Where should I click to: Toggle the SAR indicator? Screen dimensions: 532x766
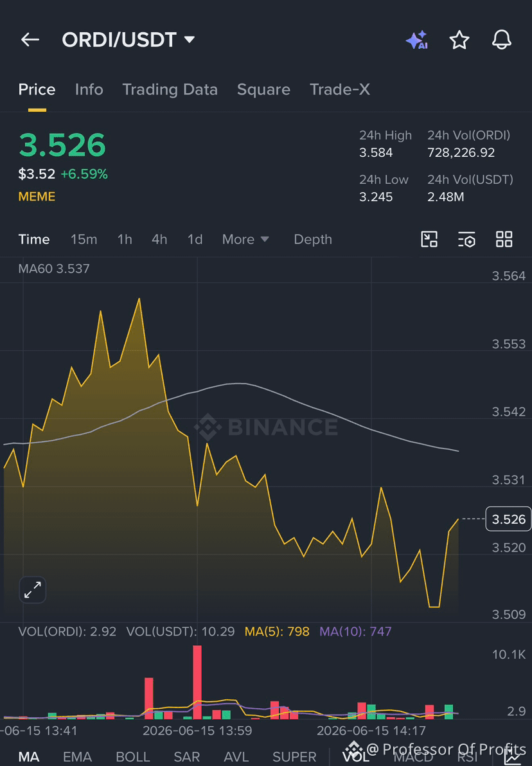pos(186,757)
